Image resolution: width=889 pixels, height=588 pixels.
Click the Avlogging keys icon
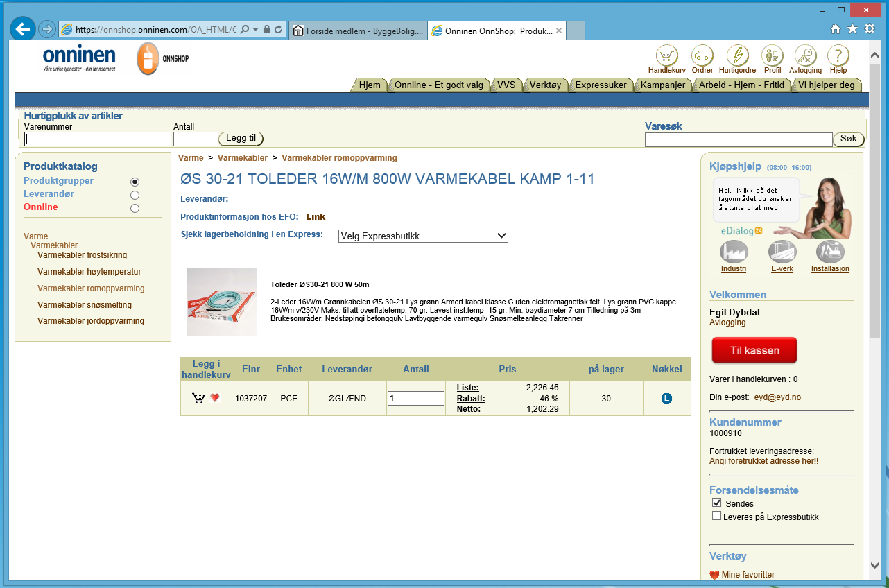(805, 55)
